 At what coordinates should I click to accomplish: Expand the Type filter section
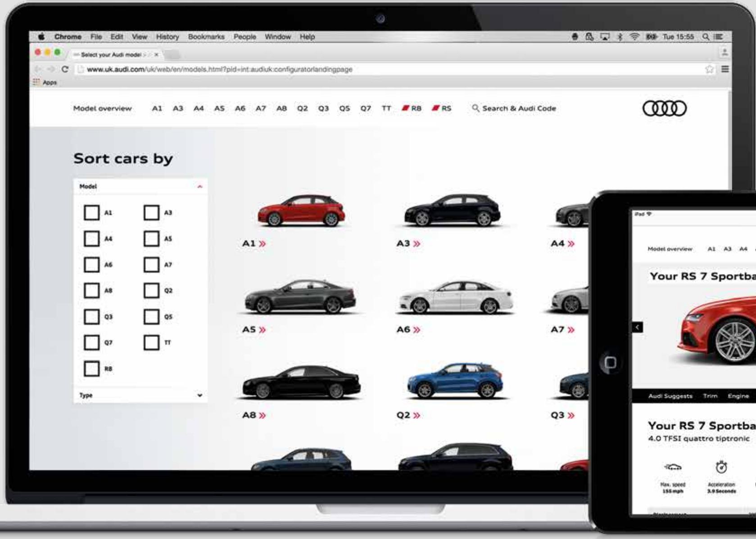click(x=200, y=395)
